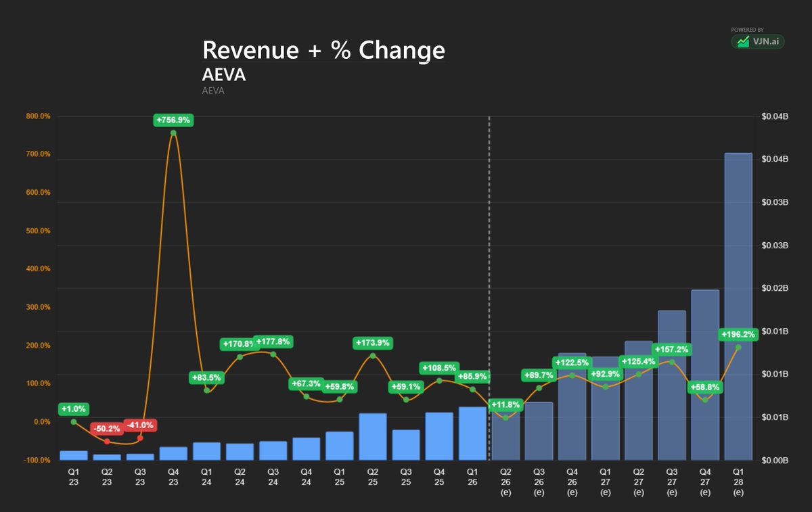
Task: Click the +83.5% growth label
Action: (x=207, y=377)
